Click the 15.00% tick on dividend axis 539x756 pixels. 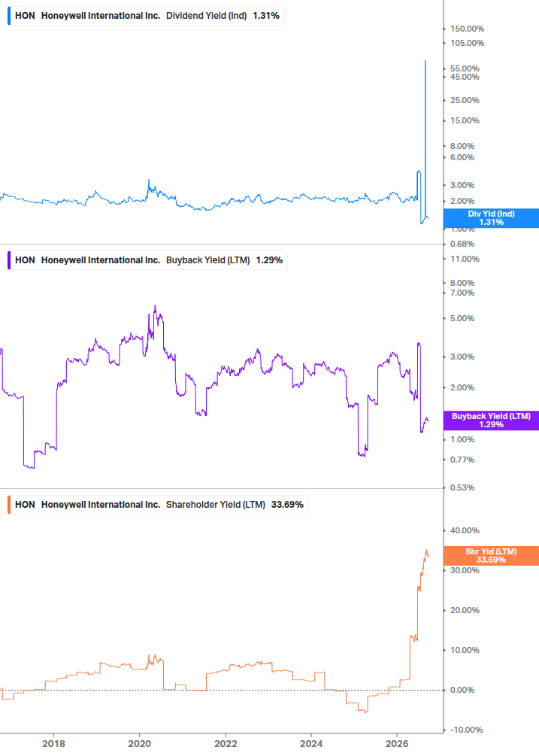(465, 120)
